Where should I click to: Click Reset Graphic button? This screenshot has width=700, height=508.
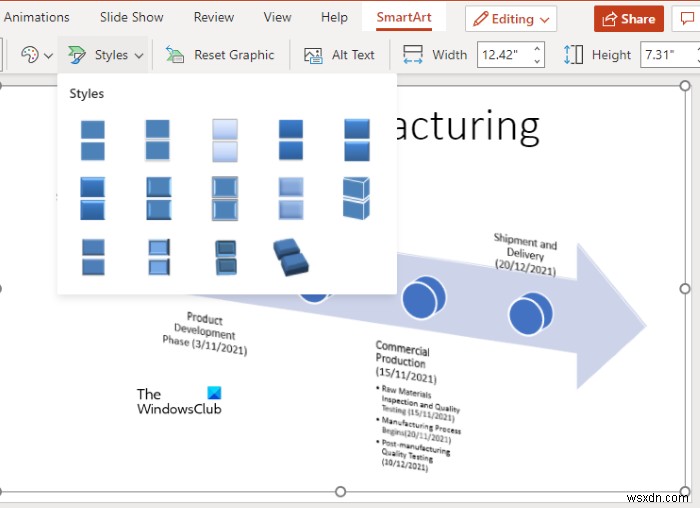pos(220,55)
